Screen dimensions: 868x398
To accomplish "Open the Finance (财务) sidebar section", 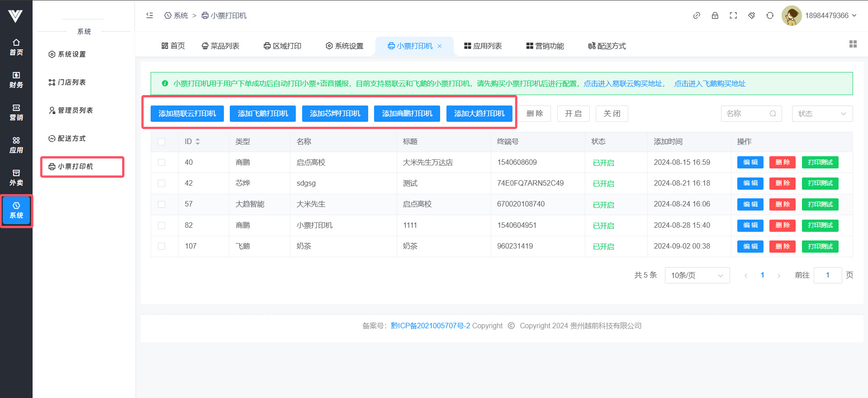I will [x=16, y=80].
